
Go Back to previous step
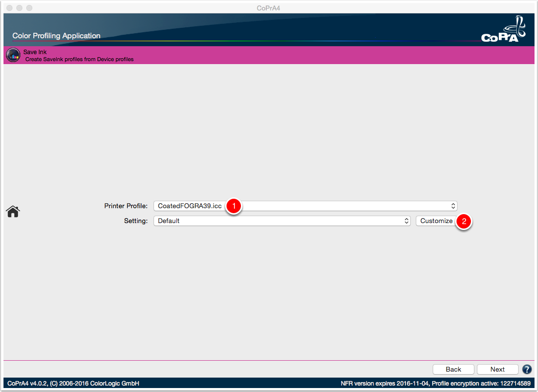(453, 369)
